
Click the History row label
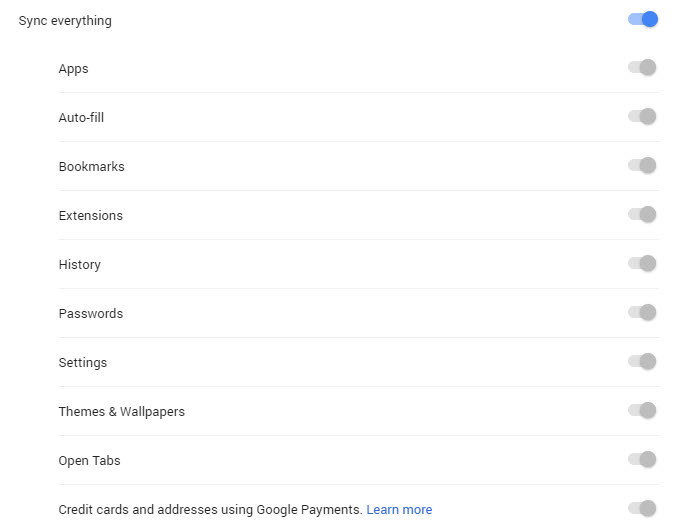coord(79,265)
